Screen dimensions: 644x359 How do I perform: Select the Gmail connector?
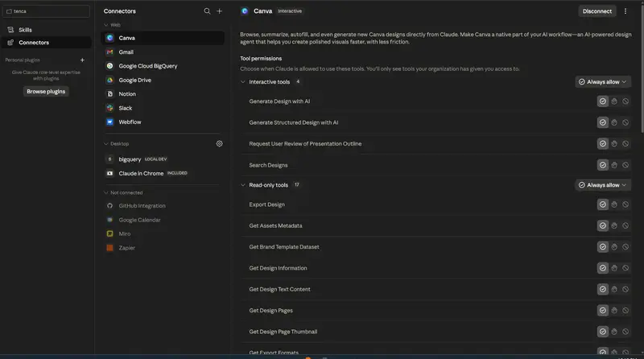tap(163, 52)
